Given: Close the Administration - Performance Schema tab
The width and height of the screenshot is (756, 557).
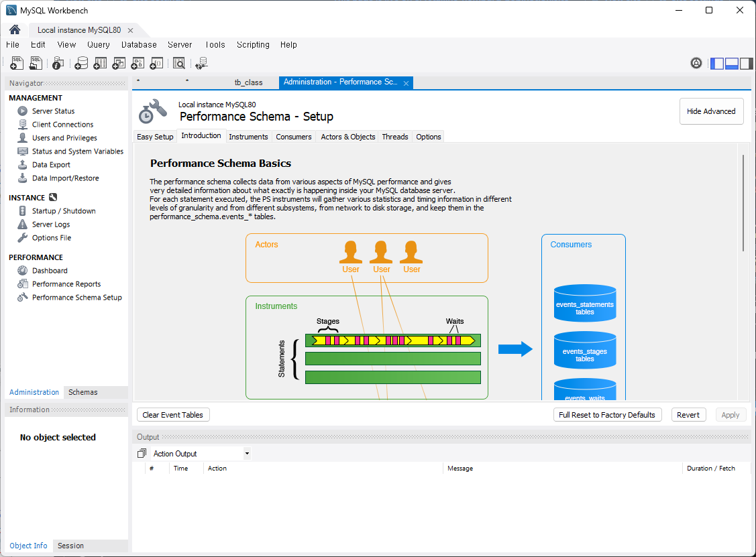Looking at the screenshot, I should click(406, 83).
